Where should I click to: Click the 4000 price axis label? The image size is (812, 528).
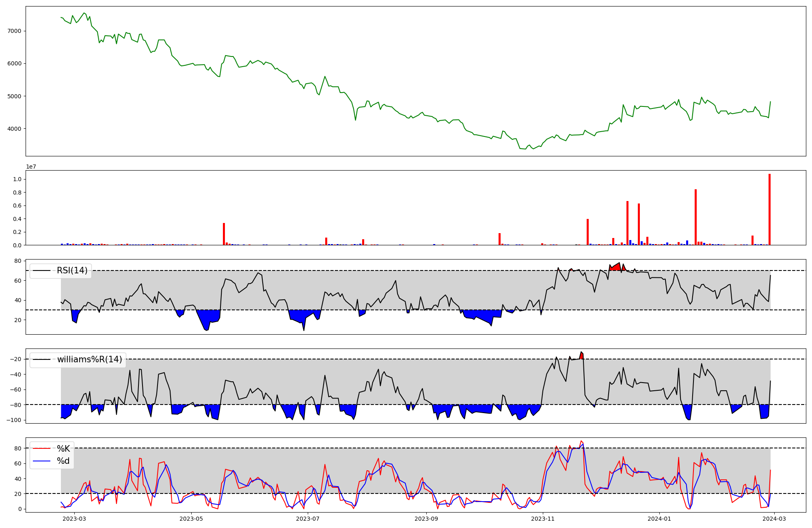tap(14, 129)
